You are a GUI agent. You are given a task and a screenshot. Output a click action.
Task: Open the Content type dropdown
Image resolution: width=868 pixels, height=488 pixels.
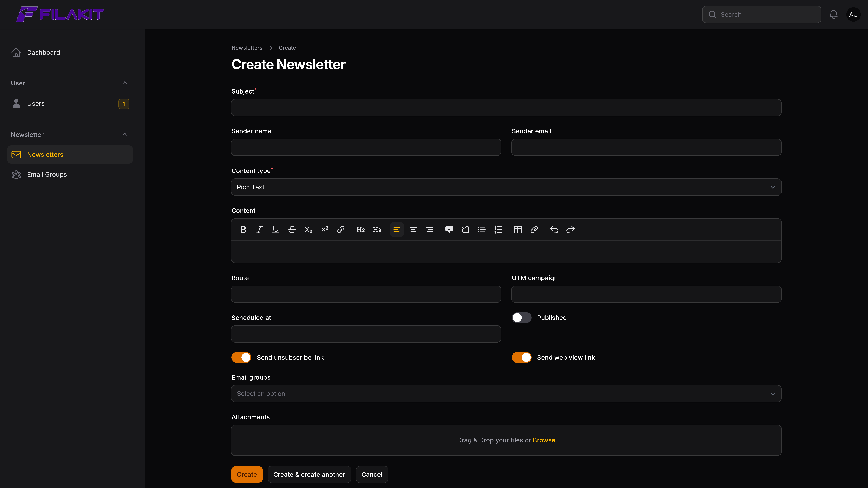coord(506,187)
